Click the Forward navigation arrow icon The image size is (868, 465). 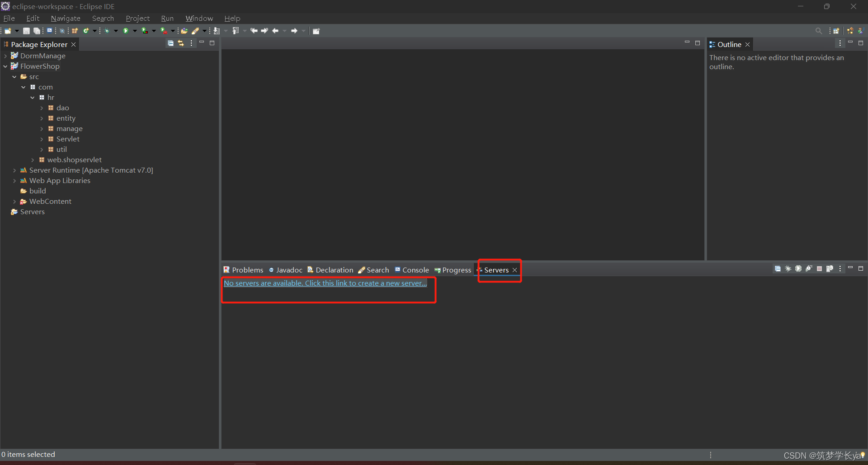click(294, 31)
